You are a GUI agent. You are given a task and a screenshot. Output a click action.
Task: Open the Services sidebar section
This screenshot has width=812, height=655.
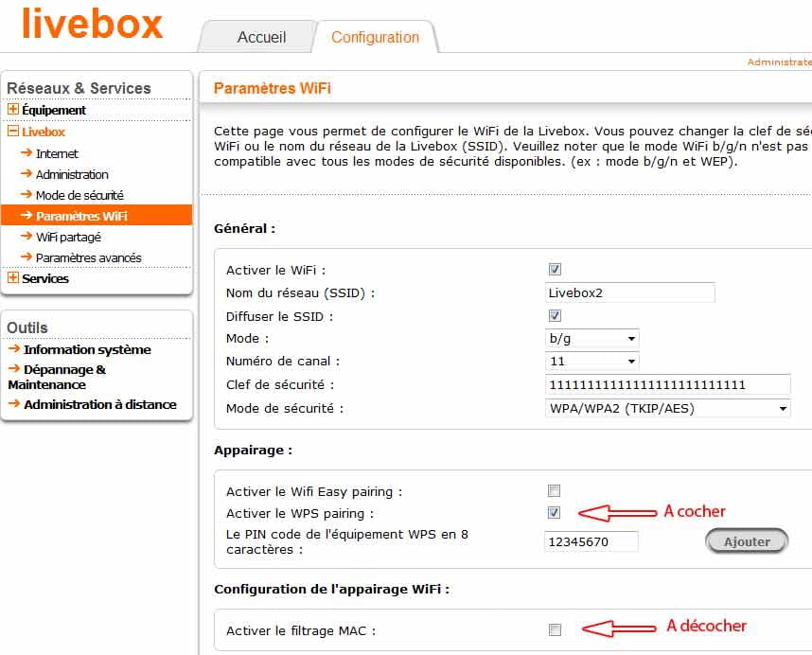tap(45, 278)
